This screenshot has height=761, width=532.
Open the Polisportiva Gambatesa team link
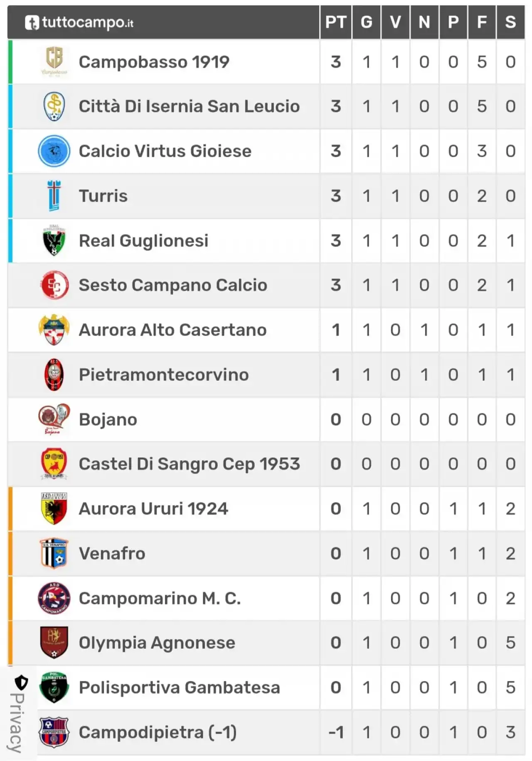(180, 687)
